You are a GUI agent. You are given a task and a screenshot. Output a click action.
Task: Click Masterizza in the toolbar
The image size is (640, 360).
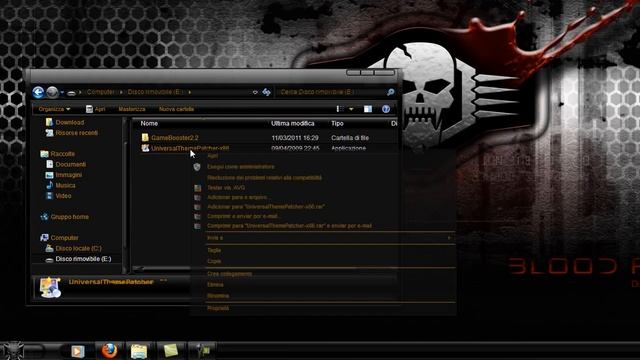(132, 109)
